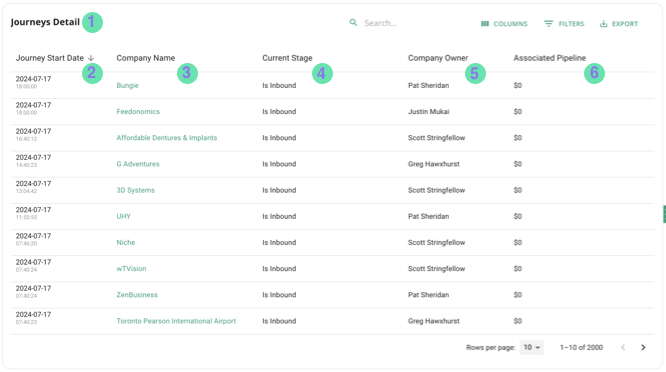This screenshot has height=372, width=666.
Task: Go to the next page of results
Action: click(643, 347)
